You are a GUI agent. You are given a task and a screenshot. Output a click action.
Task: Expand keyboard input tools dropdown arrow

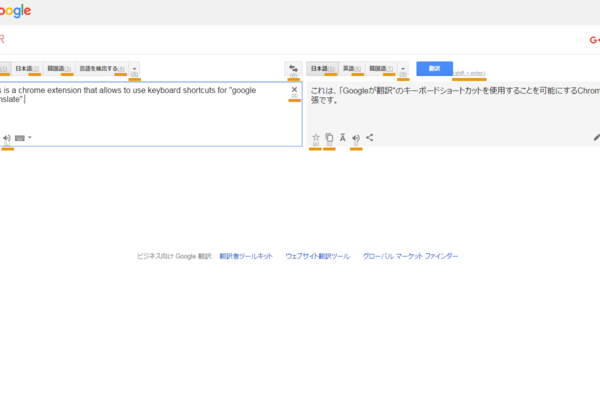click(x=30, y=137)
